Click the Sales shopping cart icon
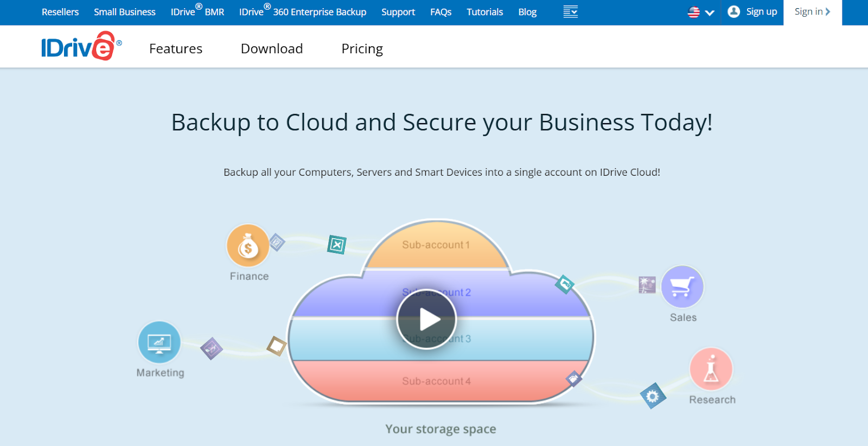The width and height of the screenshot is (868, 446). tap(682, 286)
